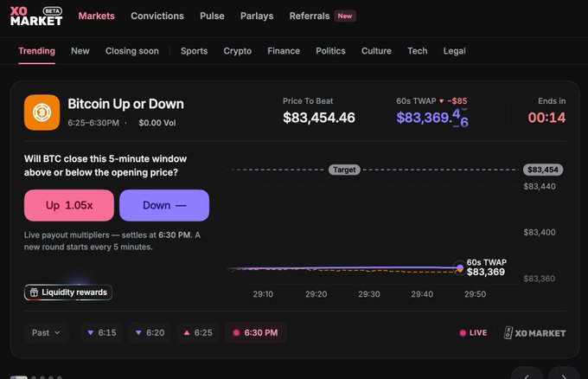Image resolution: width=588 pixels, height=379 pixels.
Task: Click the 6:25–6:30PM time window text
Action: [93, 123]
